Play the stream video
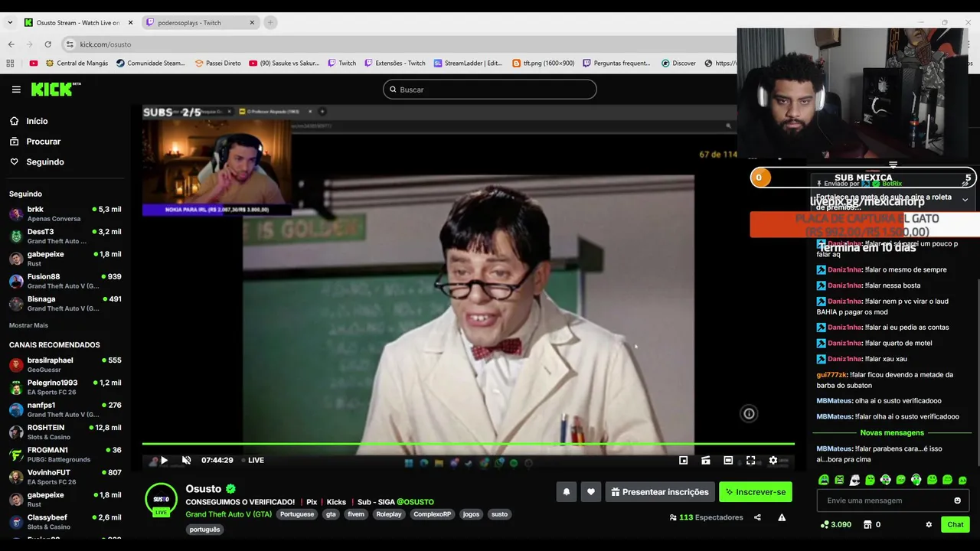Viewport: 980px width, 551px height. tap(164, 460)
